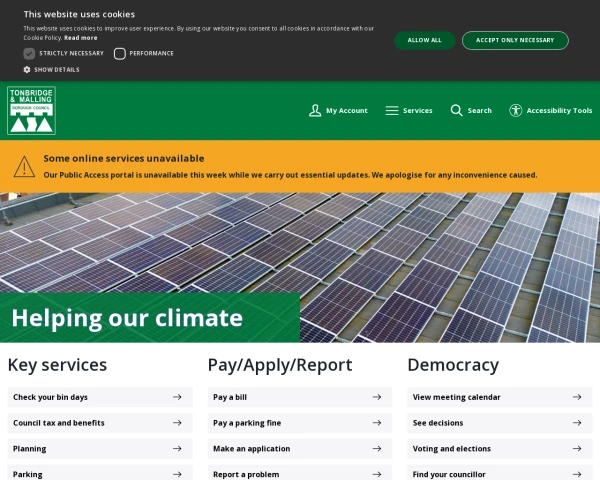Open Council tax and benefits link

58,423
